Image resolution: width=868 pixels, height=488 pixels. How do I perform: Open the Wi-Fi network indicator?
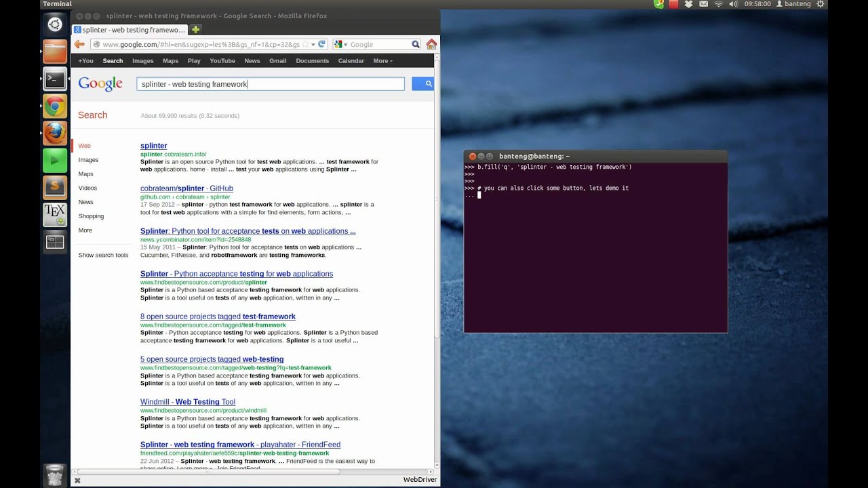click(719, 4)
